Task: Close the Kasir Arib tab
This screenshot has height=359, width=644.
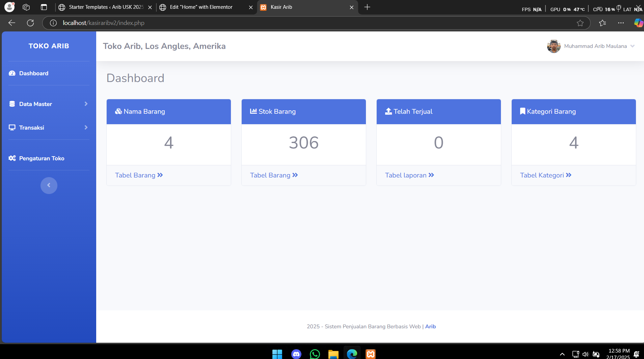Action: coord(352,7)
